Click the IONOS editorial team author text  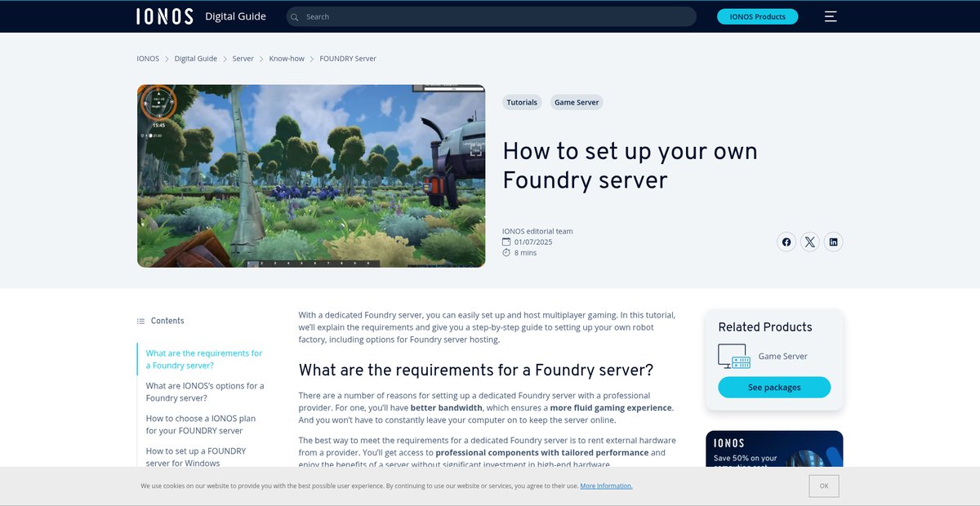(x=537, y=231)
